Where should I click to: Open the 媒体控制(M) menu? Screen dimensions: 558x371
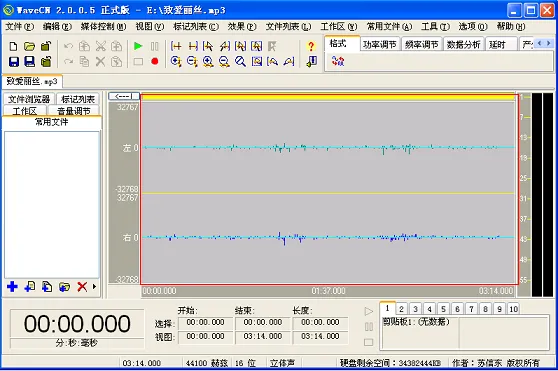(103, 26)
